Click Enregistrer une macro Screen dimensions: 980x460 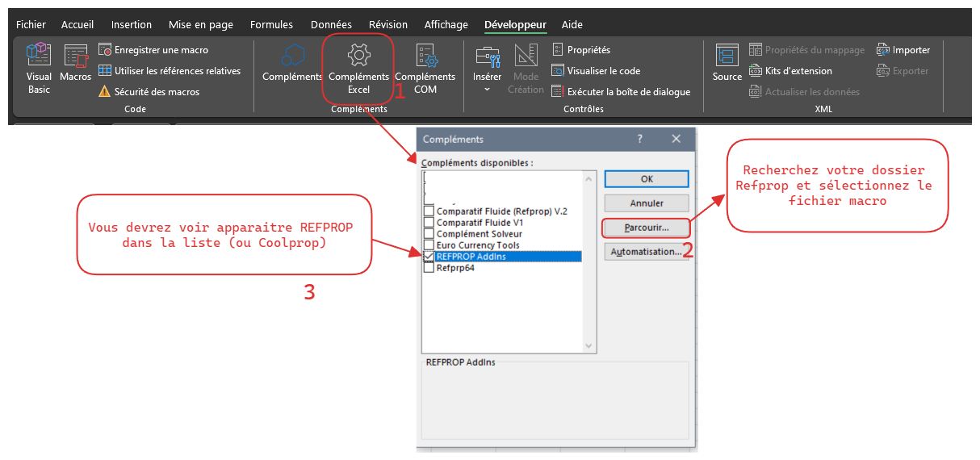(x=153, y=50)
